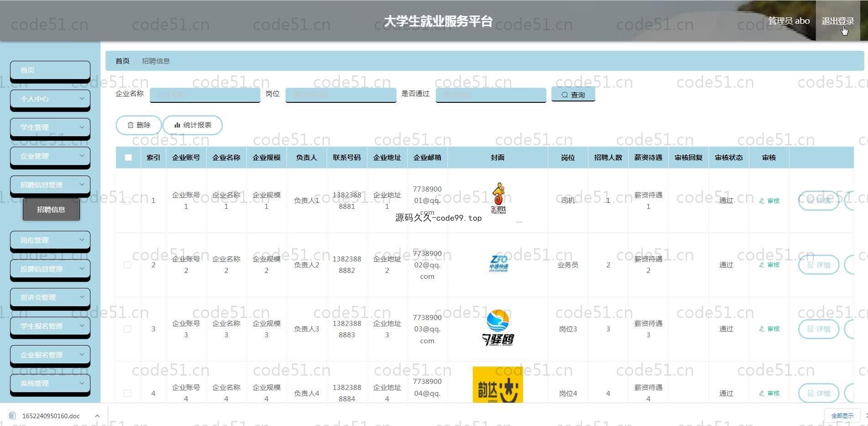Click the 审核 edit icon in row 4
Screen dimensions: 868x426
pyautogui.click(x=762, y=393)
